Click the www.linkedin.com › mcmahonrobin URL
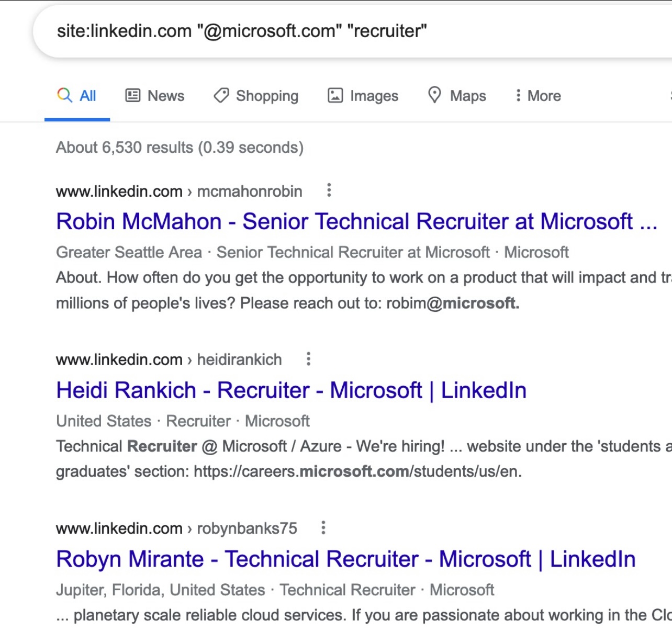The width and height of the screenshot is (672, 631). (x=179, y=191)
